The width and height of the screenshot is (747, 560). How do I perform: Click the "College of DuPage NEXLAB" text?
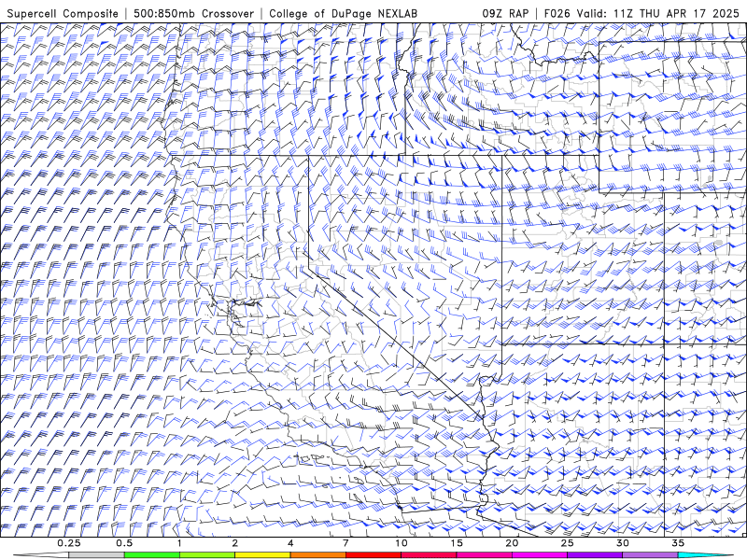(343, 13)
